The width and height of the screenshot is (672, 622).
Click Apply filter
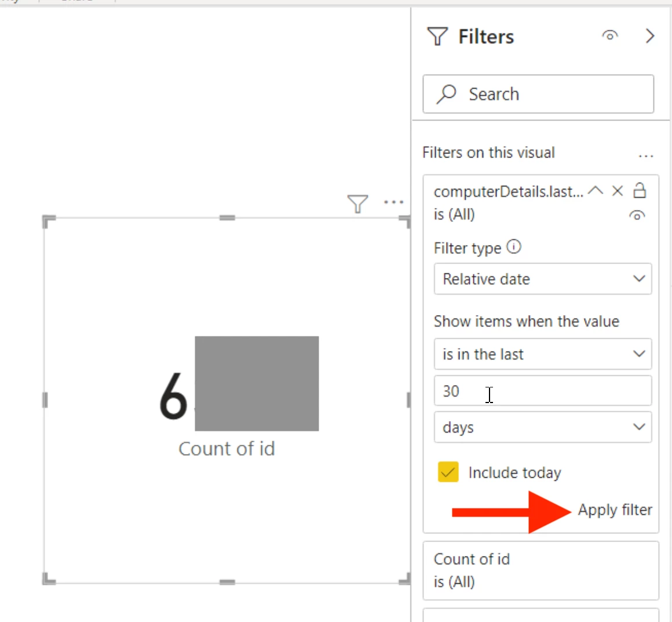(615, 510)
